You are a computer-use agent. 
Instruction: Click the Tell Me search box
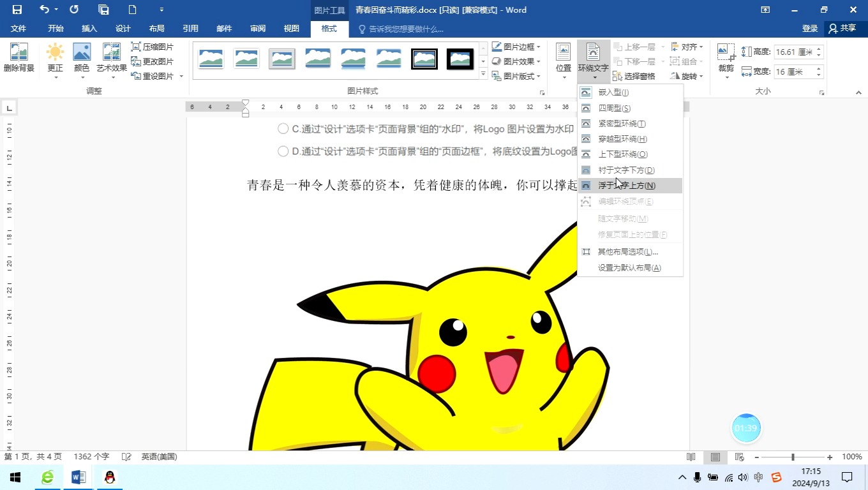401,29
